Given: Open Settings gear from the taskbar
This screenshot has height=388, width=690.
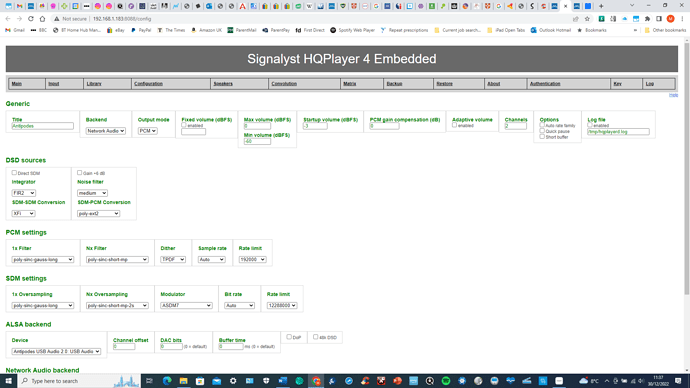Looking at the screenshot, I should pyautogui.click(x=233, y=381).
